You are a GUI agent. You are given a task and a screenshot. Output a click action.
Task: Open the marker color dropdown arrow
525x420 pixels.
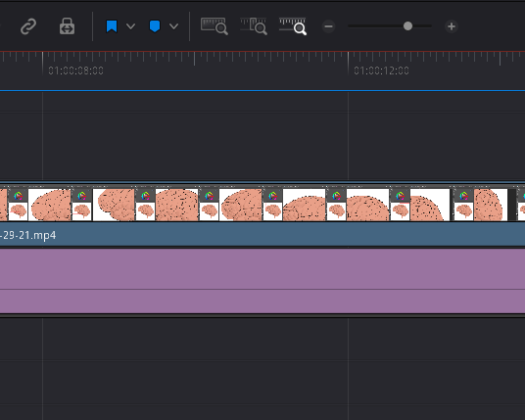coord(173,26)
